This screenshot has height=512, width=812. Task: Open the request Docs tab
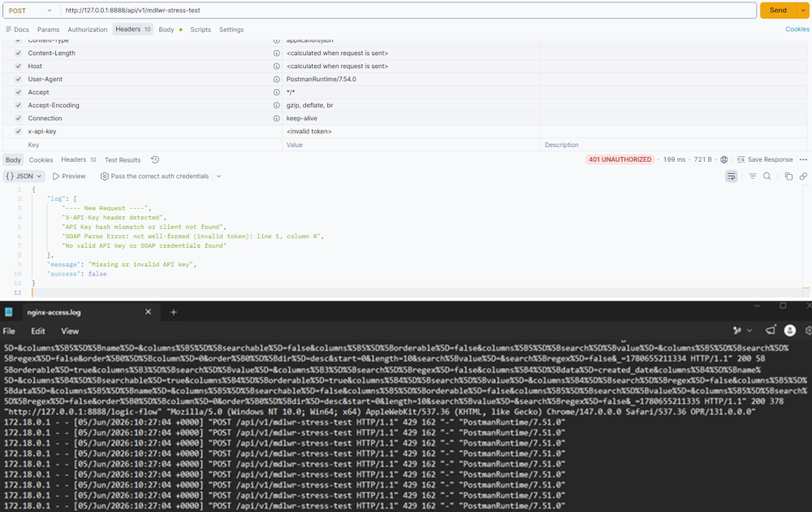(x=17, y=29)
